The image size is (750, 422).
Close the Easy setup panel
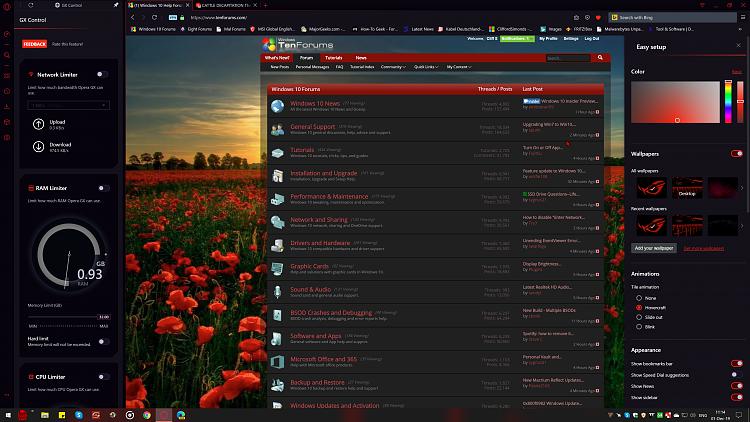click(738, 46)
